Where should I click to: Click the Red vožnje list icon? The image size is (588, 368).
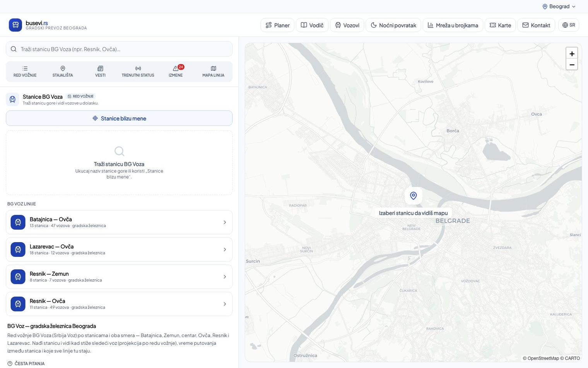(x=25, y=69)
